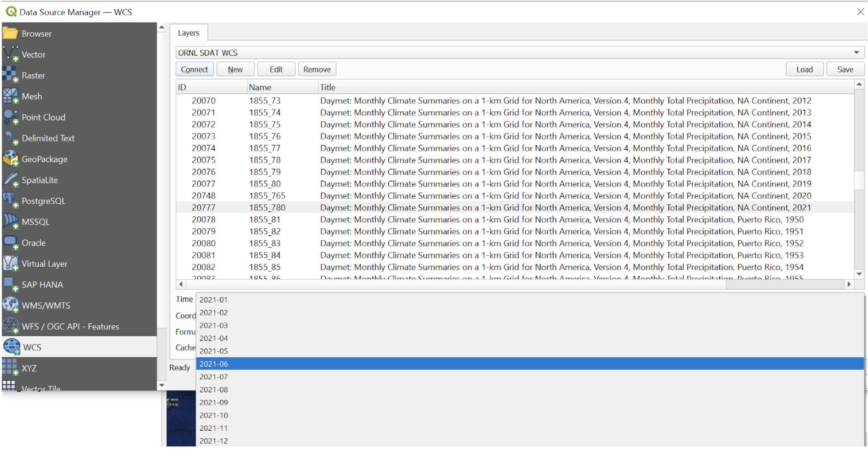This screenshot has height=464, width=868.
Task: Open the Browser source icon
Action: (x=10, y=33)
